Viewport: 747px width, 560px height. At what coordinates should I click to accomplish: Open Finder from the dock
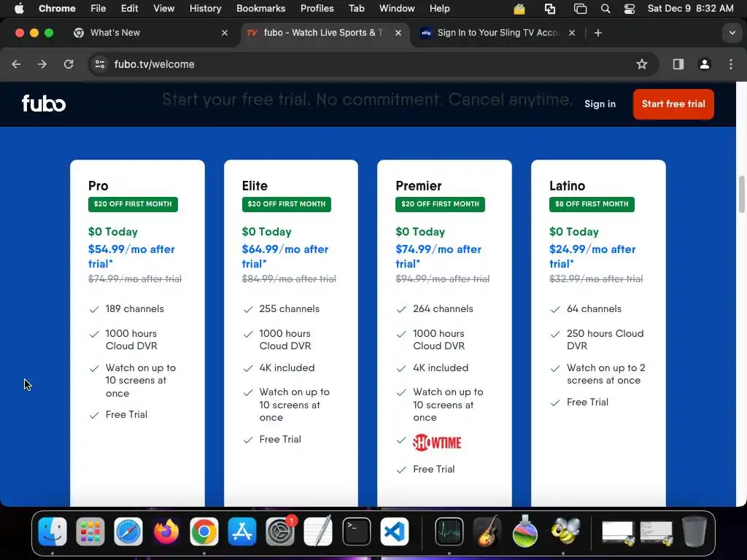coord(53,532)
